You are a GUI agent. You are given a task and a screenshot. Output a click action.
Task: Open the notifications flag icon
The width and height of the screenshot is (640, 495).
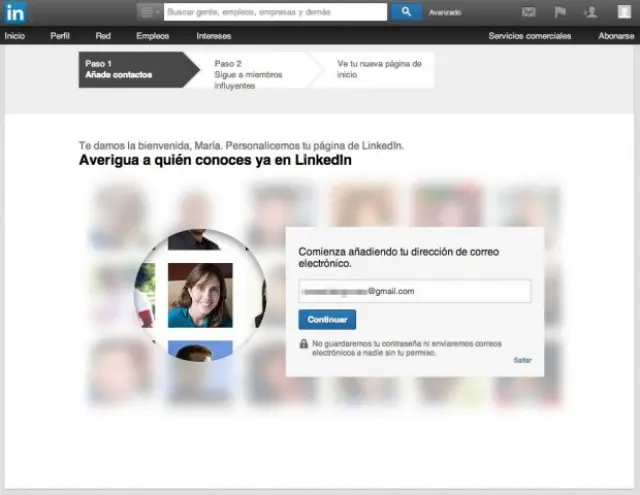click(560, 12)
